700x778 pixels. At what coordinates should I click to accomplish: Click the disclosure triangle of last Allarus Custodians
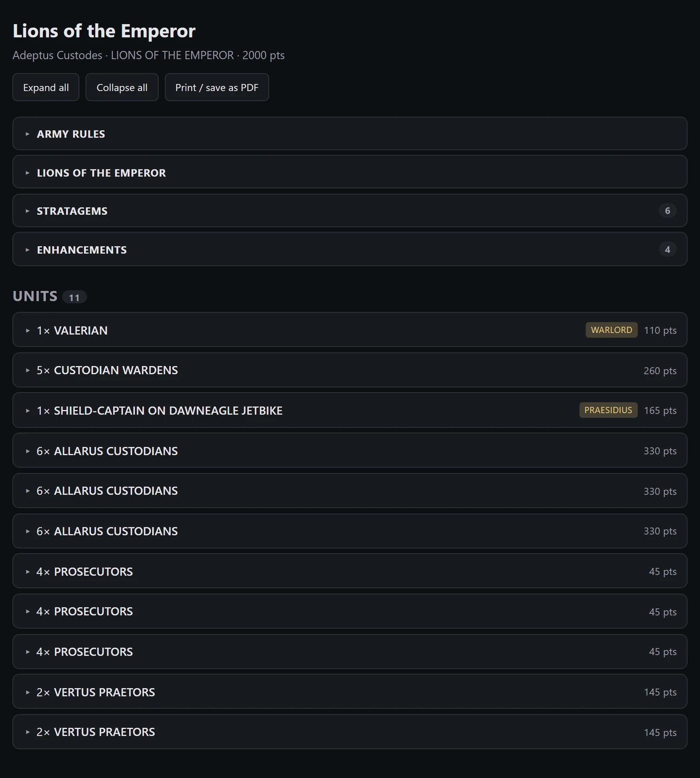28,531
